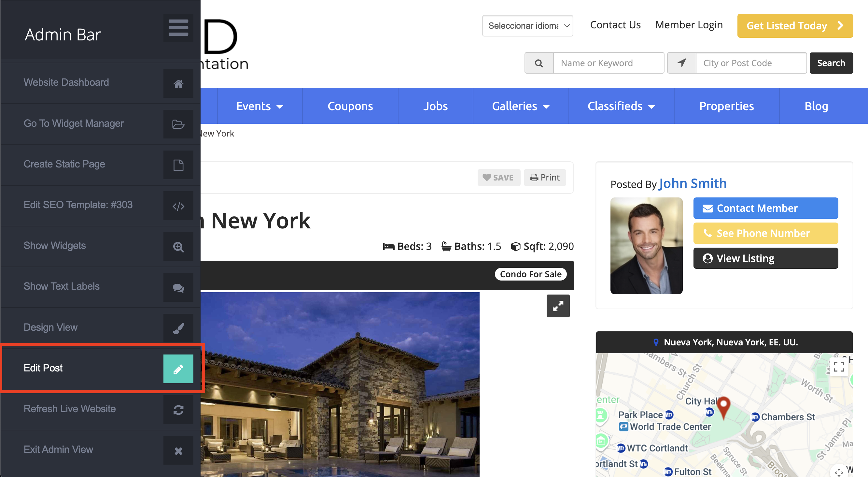
Task: Click the Website Dashboard home icon
Action: point(178,84)
